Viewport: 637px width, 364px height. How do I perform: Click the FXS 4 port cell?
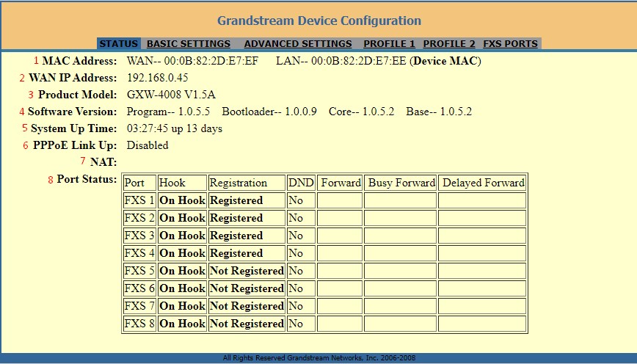point(139,253)
